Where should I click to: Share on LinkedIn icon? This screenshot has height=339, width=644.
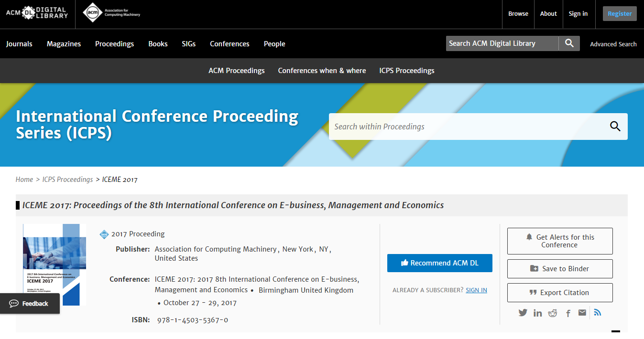click(538, 313)
